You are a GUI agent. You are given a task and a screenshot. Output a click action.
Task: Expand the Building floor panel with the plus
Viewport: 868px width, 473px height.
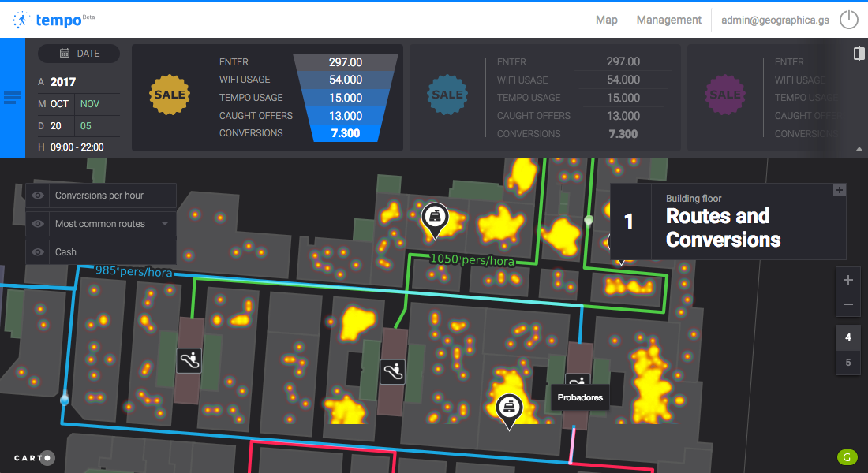click(x=838, y=189)
